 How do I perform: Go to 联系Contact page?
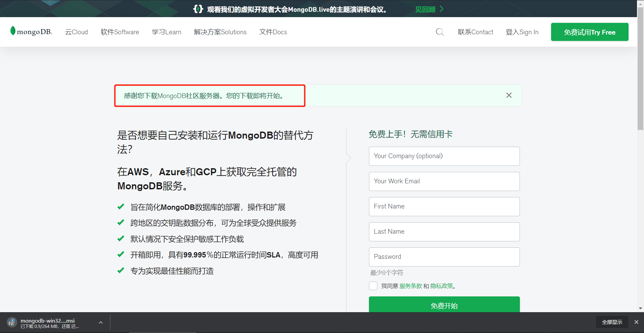click(476, 32)
